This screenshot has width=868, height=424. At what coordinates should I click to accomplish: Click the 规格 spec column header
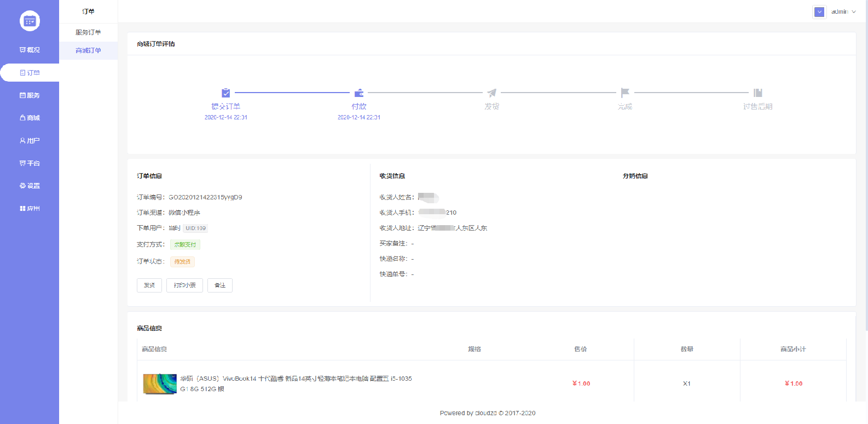[x=474, y=349]
